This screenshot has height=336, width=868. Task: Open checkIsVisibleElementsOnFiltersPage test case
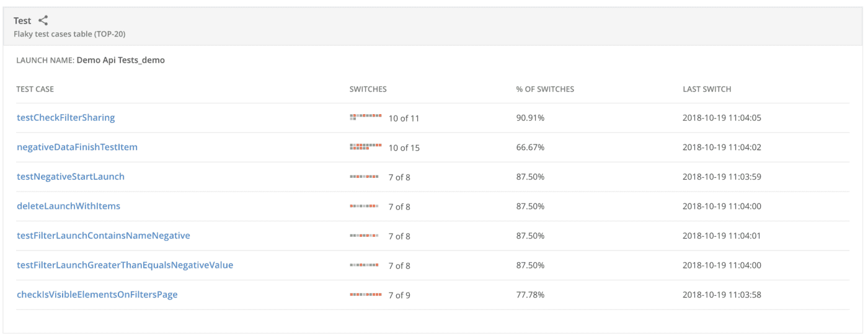click(x=97, y=295)
